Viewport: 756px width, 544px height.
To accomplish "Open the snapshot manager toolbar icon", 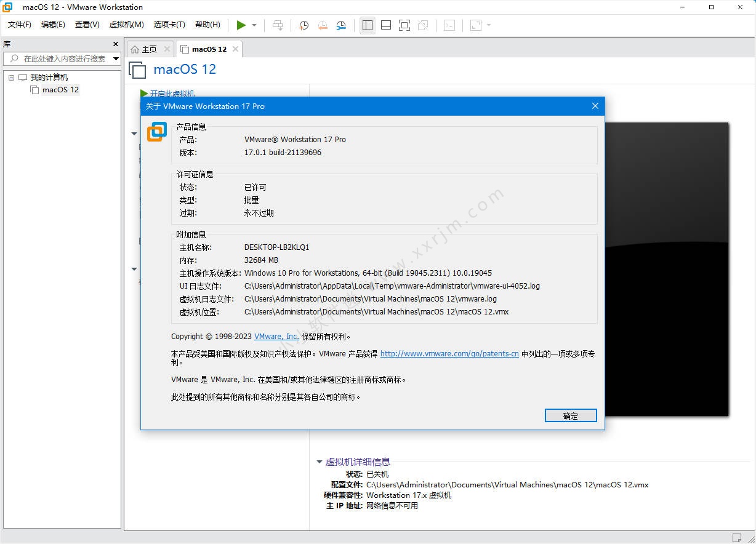I will (x=341, y=25).
